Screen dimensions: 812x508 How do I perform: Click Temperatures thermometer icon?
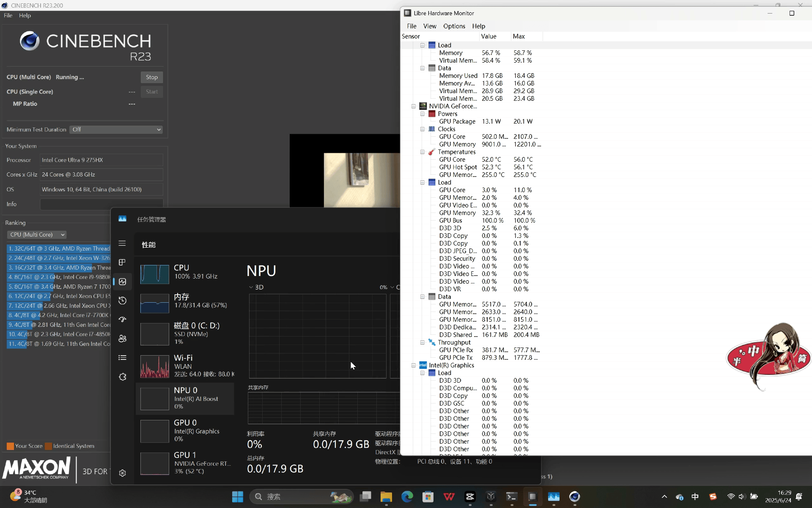click(x=432, y=152)
